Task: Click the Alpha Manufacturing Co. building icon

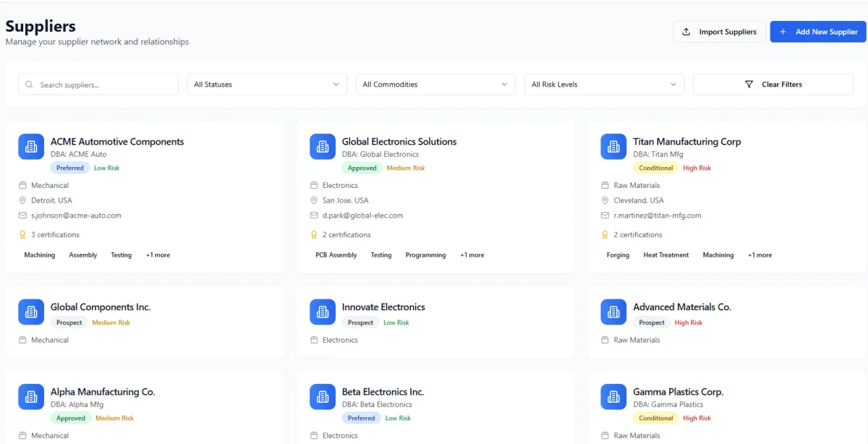Action: click(x=31, y=397)
